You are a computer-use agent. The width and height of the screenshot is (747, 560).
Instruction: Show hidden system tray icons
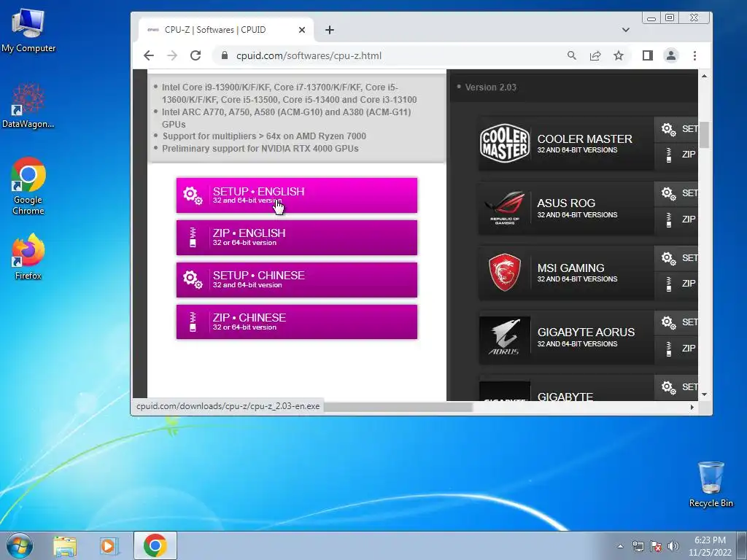click(x=620, y=546)
